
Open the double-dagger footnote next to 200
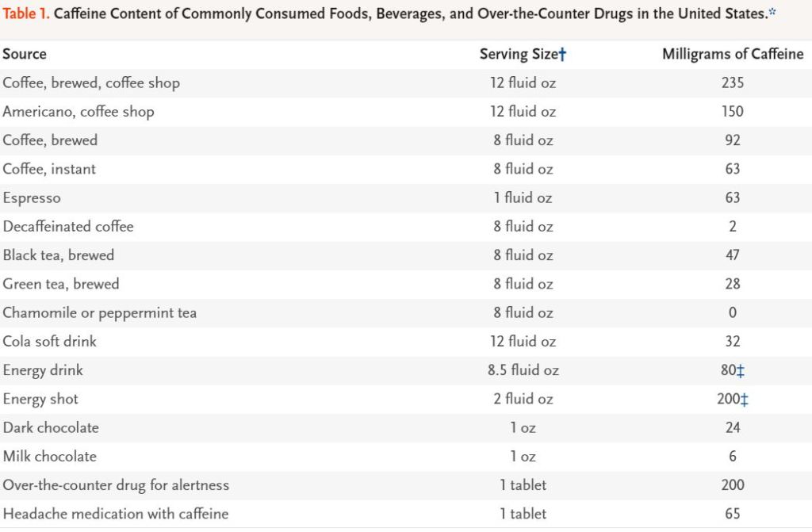point(744,400)
